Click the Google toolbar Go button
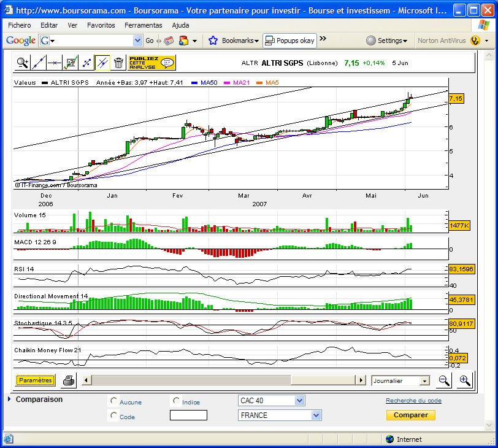 (x=150, y=41)
